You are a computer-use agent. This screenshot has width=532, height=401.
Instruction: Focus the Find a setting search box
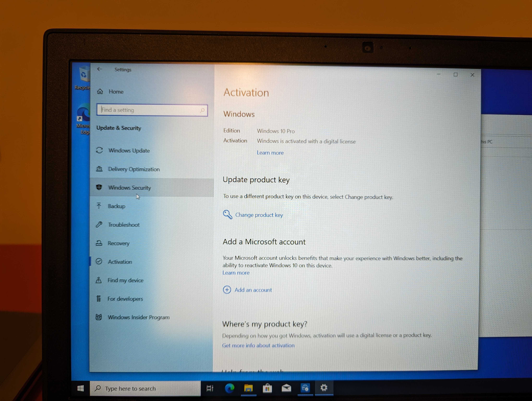pyautogui.click(x=152, y=110)
